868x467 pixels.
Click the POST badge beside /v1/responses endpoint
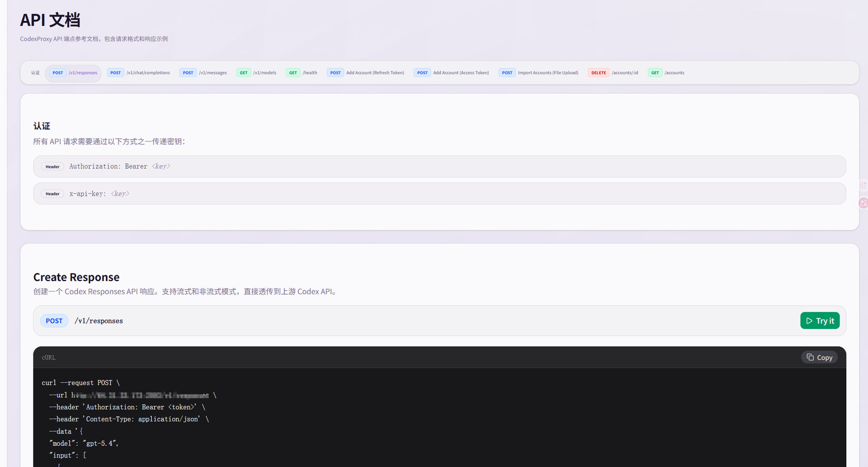(54, 321)
